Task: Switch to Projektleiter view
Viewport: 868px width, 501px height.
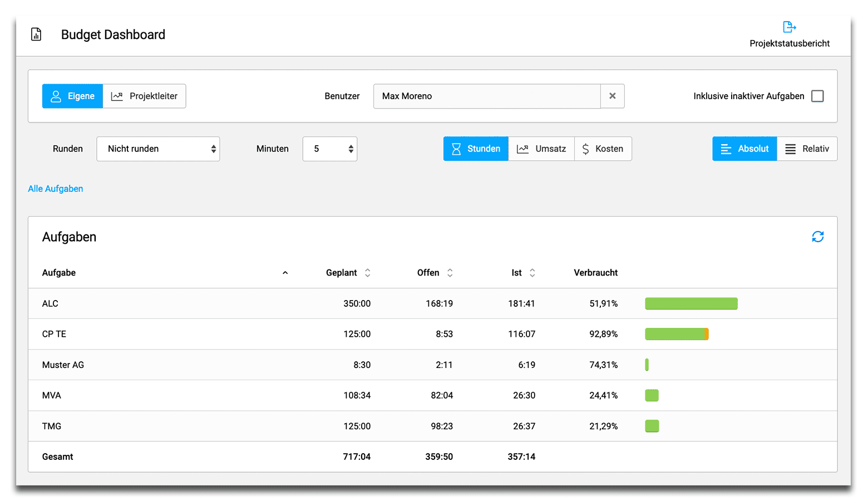Action: 144,96
